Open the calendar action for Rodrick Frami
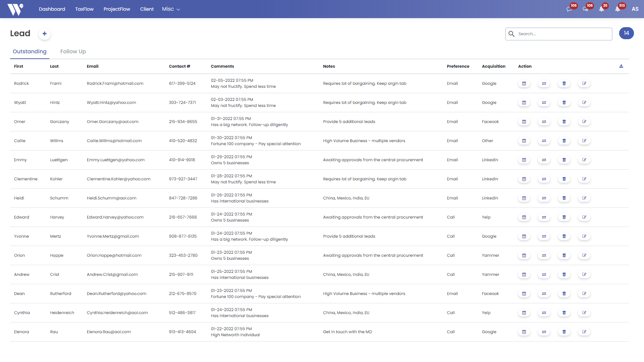 point(524,83)
